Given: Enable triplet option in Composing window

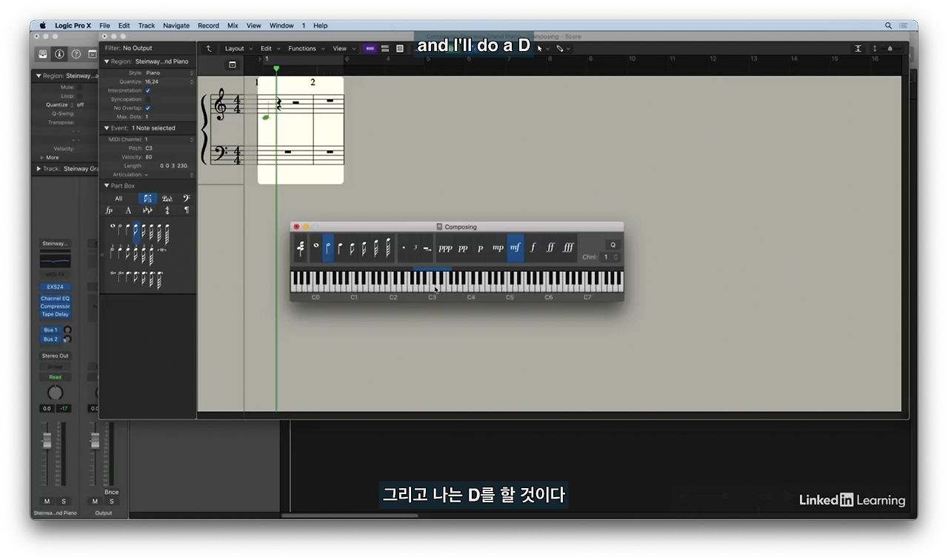Looking at the screenshot, I should (415, 247).
